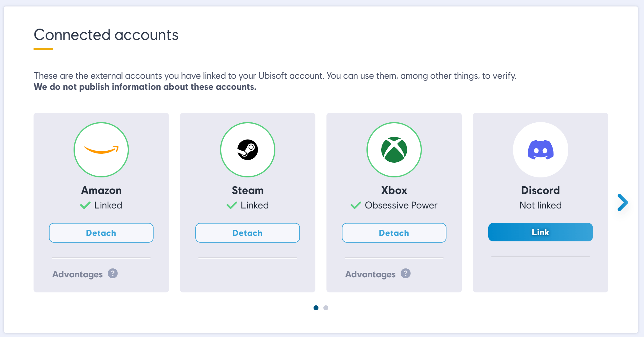Viewport: 644px width, 337px height.
Task: Click the green checkmark beside Obsessive Power
Action: tap(356, 205)
